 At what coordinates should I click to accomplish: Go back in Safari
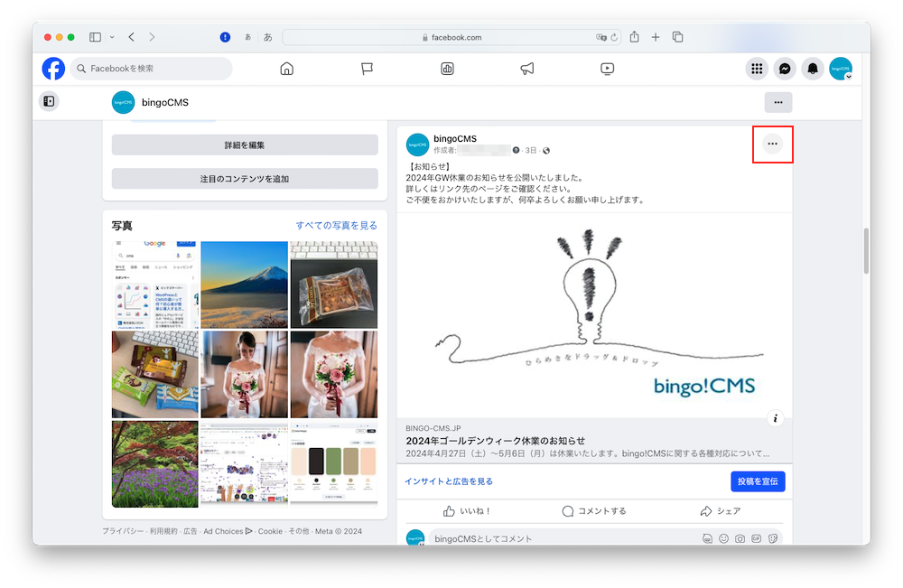click(x=132, y=37)
